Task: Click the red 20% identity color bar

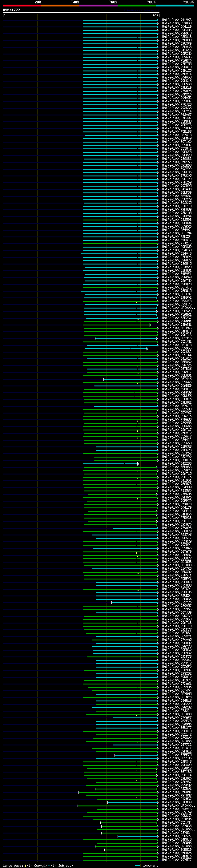Action: [22, 6]
